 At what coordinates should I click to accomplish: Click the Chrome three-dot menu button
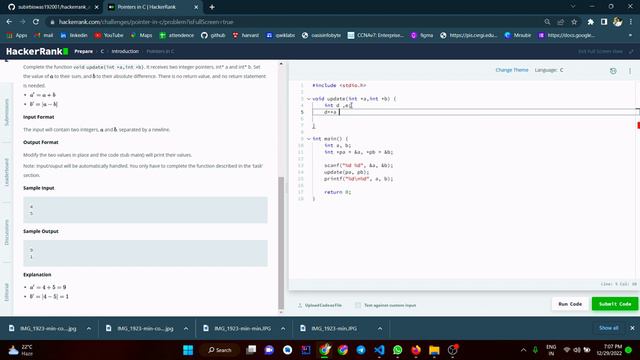[x=631, y=22]
